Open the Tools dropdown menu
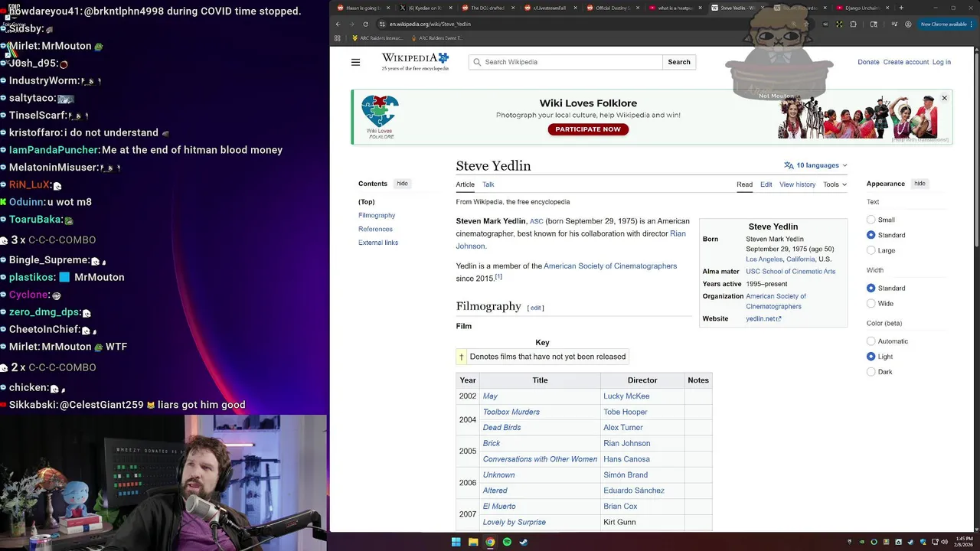 tap(835, 184)
